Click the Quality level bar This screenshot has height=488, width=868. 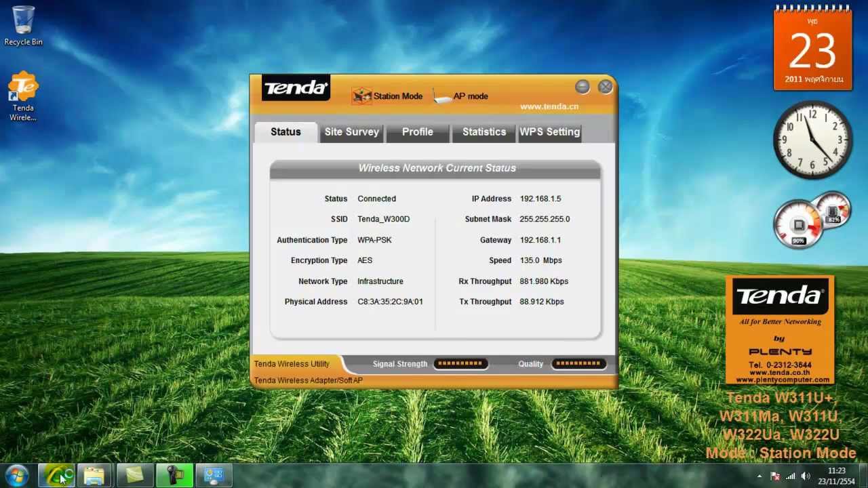click(578, 364)
